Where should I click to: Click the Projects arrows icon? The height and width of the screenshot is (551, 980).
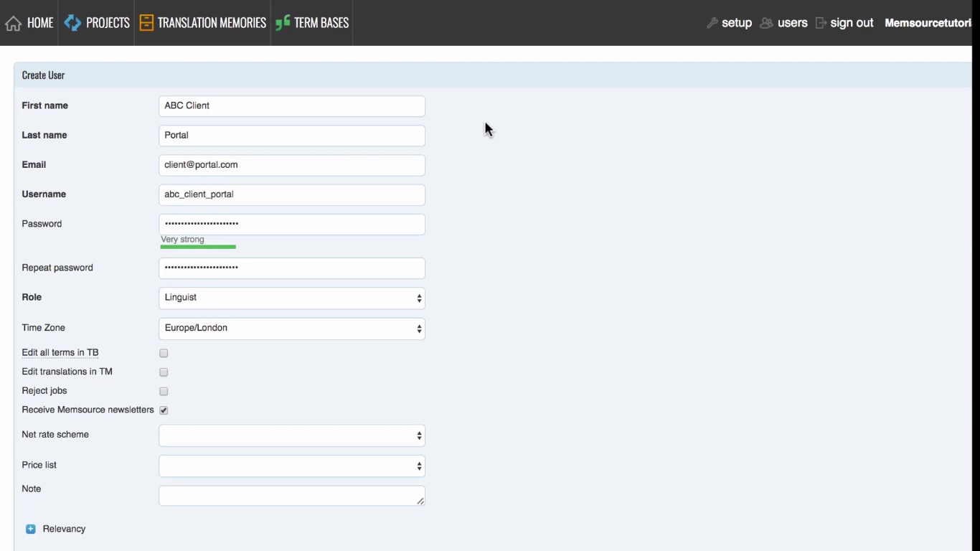point(72,23)
